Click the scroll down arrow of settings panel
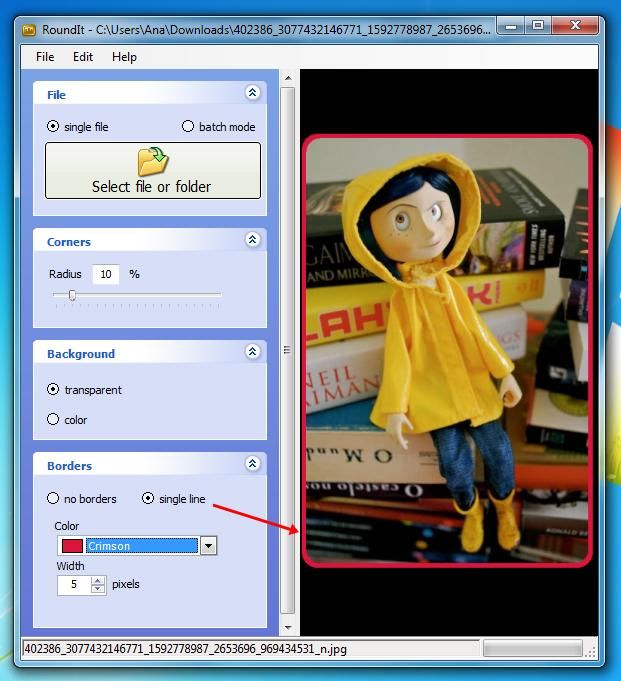Screen dimensions: 621x681 pos(288,628)
